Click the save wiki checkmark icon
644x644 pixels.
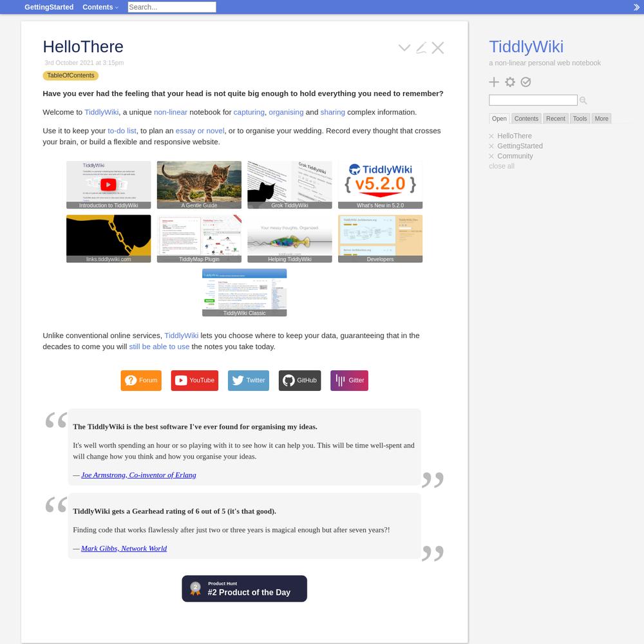pyautogui.click(x=526, y=82)
